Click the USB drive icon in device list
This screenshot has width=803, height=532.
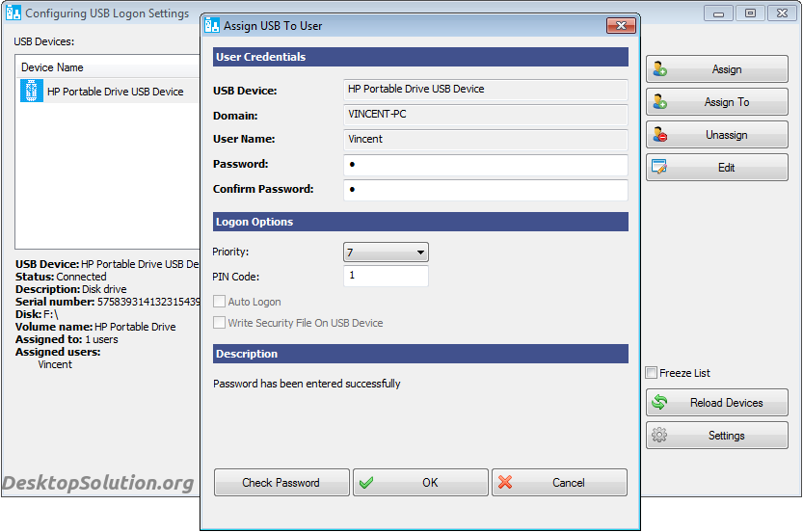pos(31,92)
